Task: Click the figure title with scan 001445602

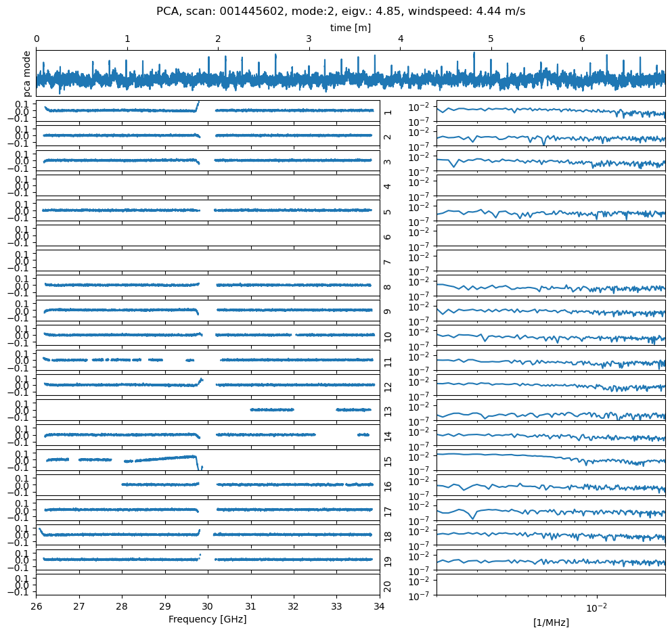Action: pos(340,12)
